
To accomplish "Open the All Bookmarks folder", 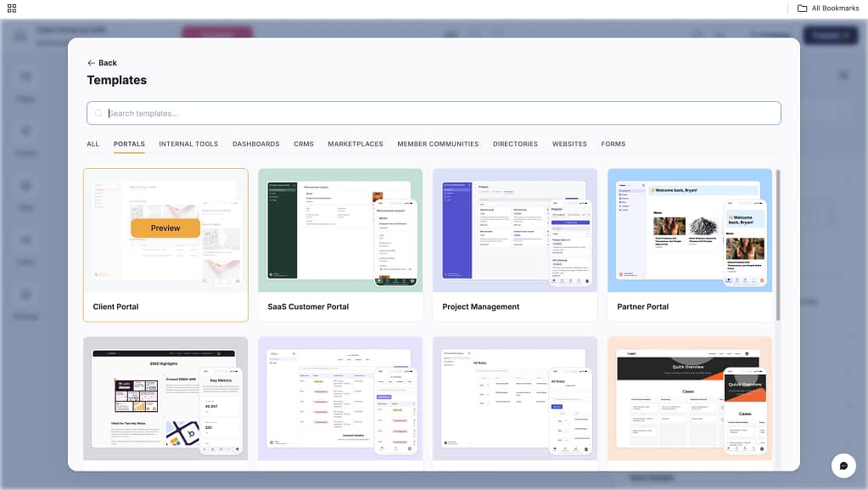I will pyautogui.click(x=828, y=8).
